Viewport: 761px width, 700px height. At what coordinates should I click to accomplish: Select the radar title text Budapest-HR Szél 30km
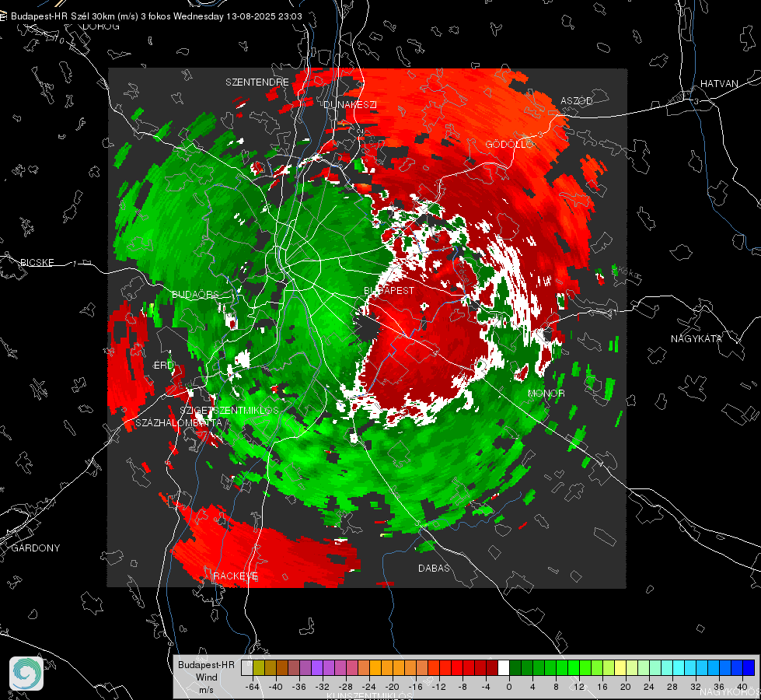(63, 16)
